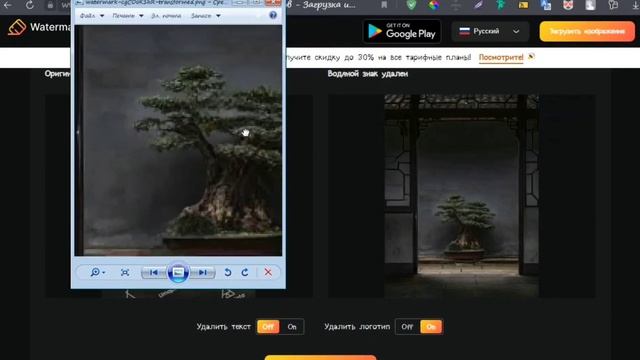Click the bonsai image in Photo Viewer
The width and height of the screenshot is (640, 360).
tap(178, 140)
